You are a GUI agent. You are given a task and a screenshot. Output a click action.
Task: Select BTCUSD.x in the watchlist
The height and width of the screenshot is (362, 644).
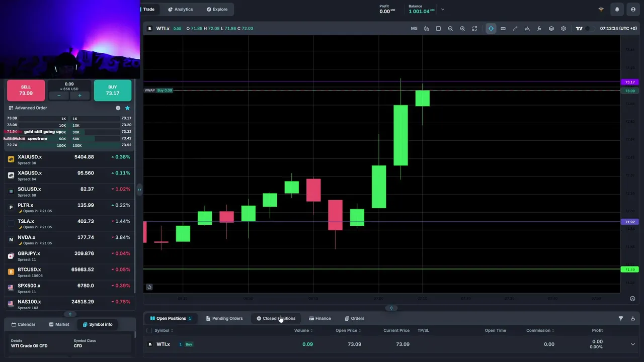(x=70, y=271)
